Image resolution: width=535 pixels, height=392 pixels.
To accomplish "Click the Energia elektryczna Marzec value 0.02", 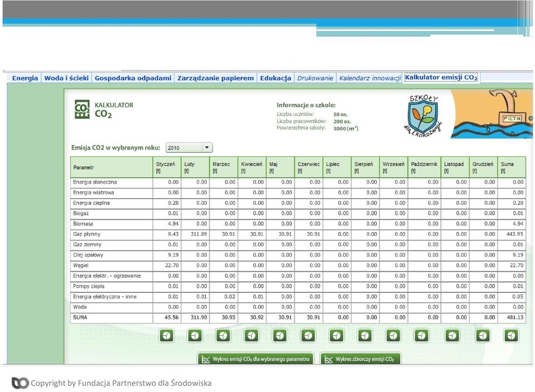I will point(230,297).
